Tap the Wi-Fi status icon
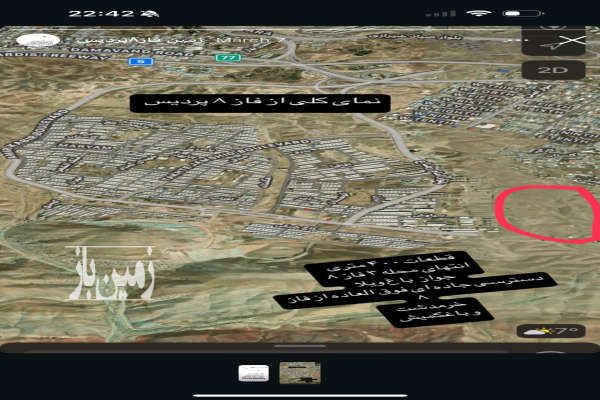 click(478, 13)
